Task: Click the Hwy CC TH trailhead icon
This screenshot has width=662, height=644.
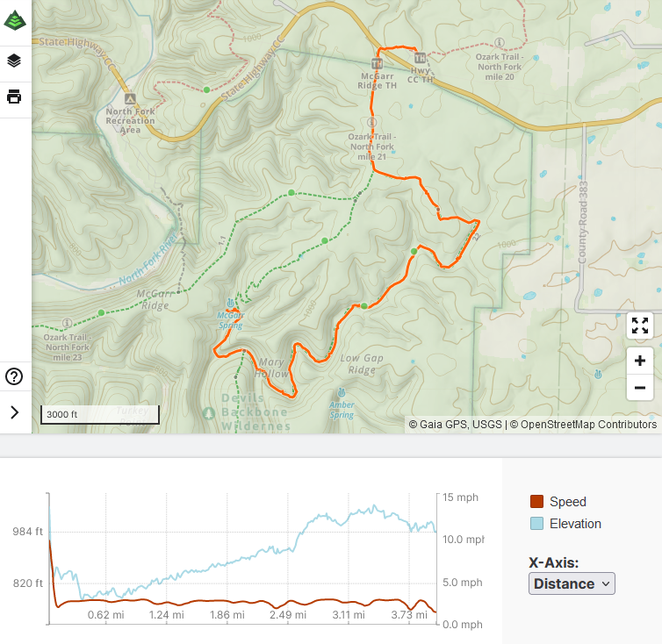Action: [x=419, y=59]
